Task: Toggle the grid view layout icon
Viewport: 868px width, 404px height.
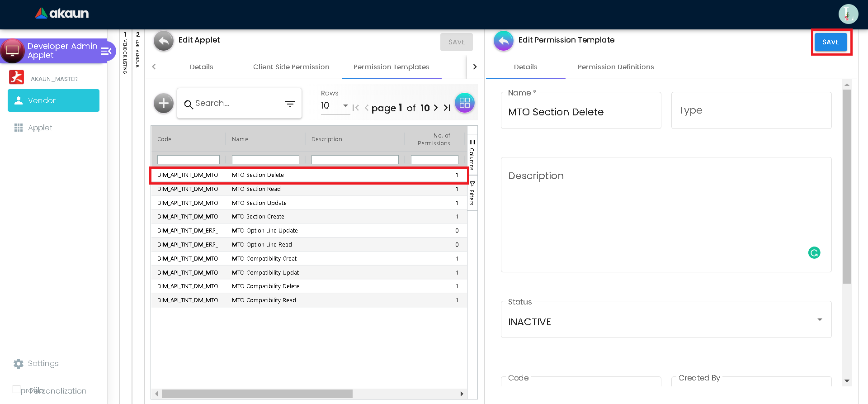Action: pyautogui.click(x=464, y=103)
